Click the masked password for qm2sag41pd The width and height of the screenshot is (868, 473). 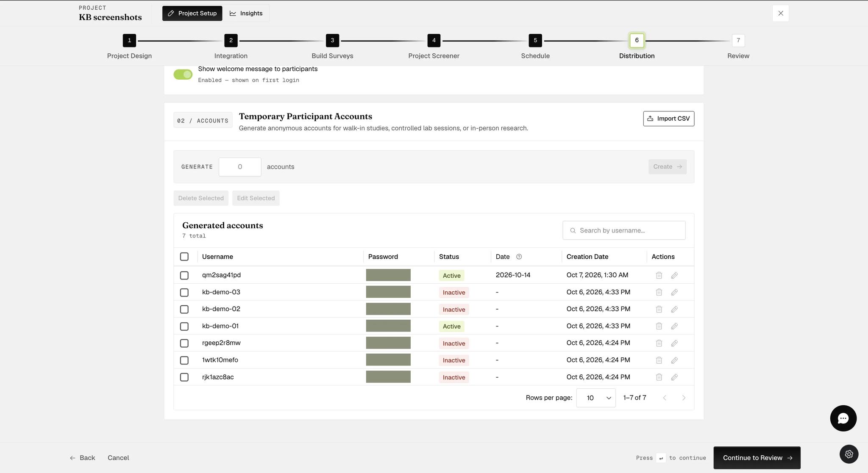(x=388, y=275)
